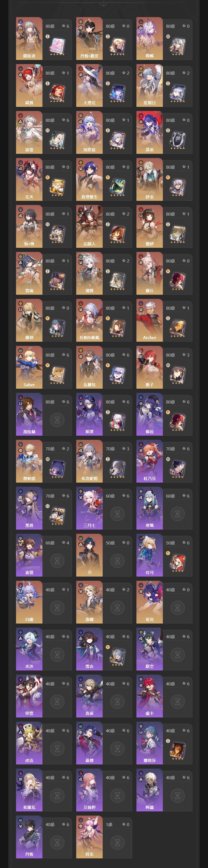Select the 三月七 character portrait
Image resolution: width=208 pixels, height=868 pixels.
point(89,508)
